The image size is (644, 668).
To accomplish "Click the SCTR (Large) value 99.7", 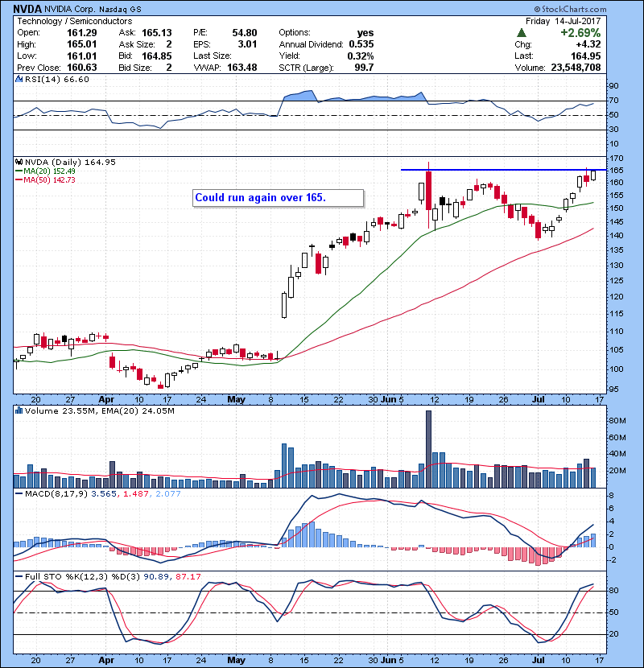I will point(364,68).
